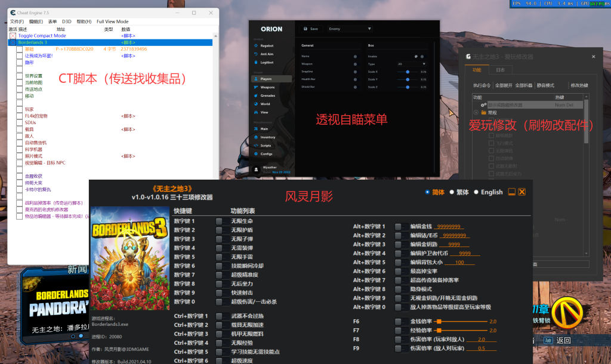Collapse 常规 group in 爱玩修改器 list

click(476, 113)
